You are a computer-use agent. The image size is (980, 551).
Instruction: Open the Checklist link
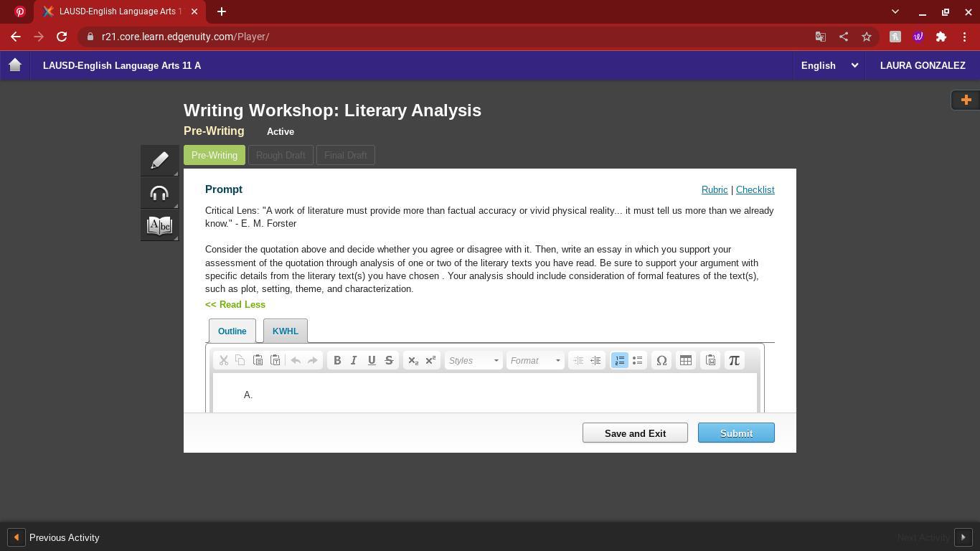[x=755, y=189]
